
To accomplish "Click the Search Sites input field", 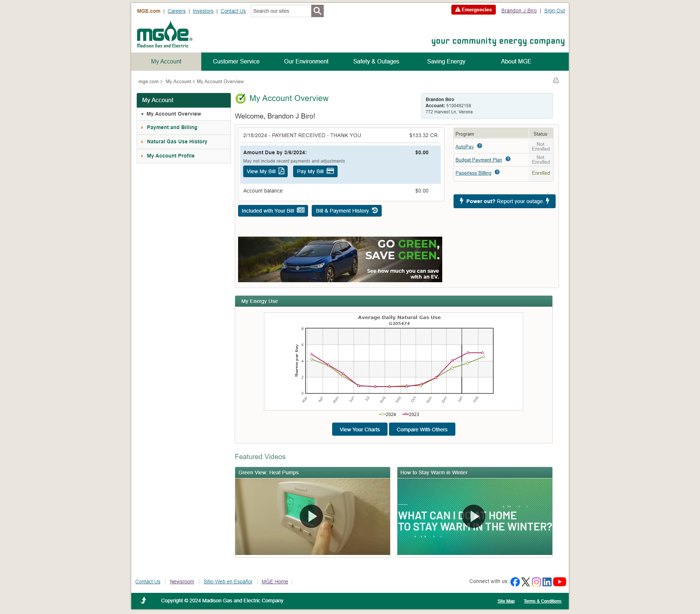I will coord(280,11).
